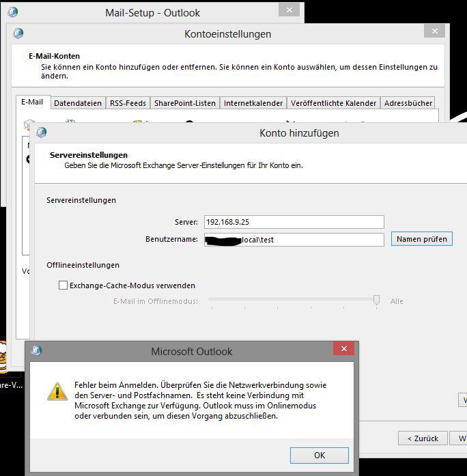Click the Alle label beside the slider
Viewport: 467px width, 476px height.
(397, 301)
